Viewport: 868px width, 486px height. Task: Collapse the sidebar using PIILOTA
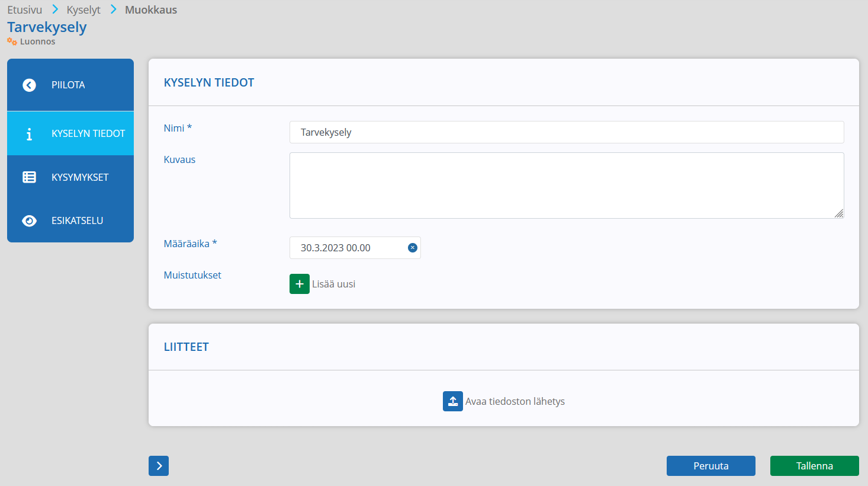[x=70, y=85]
